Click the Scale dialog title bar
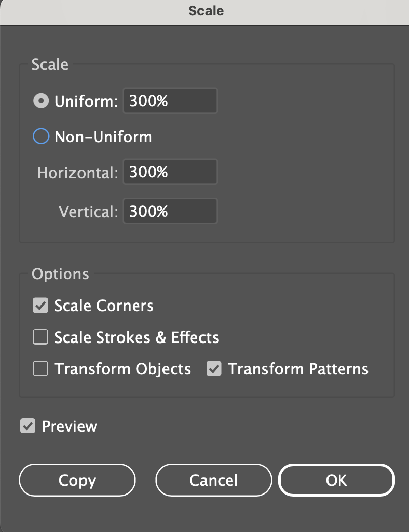This screenshot has width=409, height=532. click(x=204, y=11)
